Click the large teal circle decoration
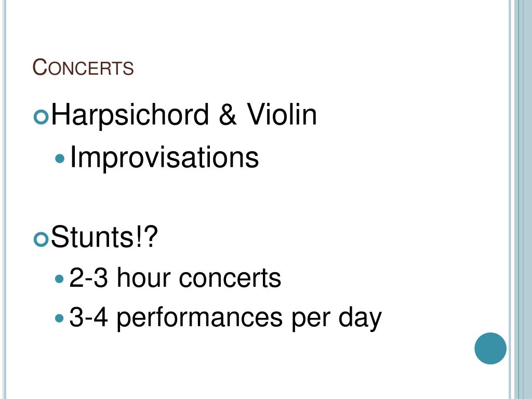Viewport: 532px width, 399px height. (490, 349)
